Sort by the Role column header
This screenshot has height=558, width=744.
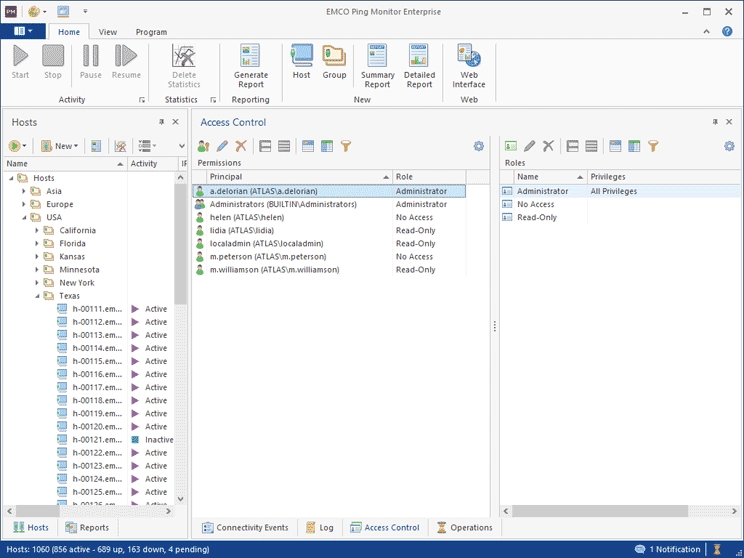coord(429,177)
